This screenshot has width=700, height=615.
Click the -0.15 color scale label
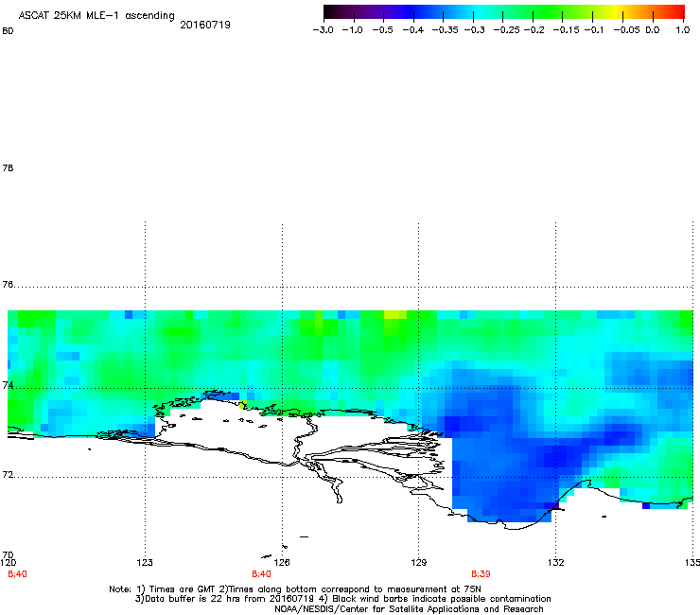pos(566,30)
